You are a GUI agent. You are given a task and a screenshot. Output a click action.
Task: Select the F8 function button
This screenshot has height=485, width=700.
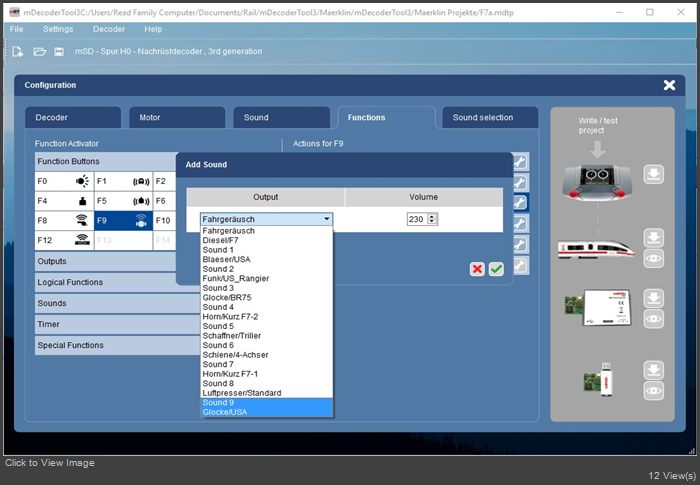point(64,221)
